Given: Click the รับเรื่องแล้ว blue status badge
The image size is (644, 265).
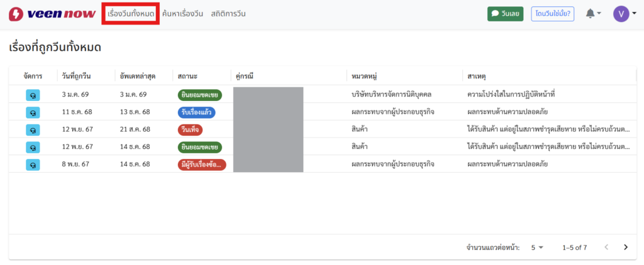Looking at the screenshot, I should point(197,112).
